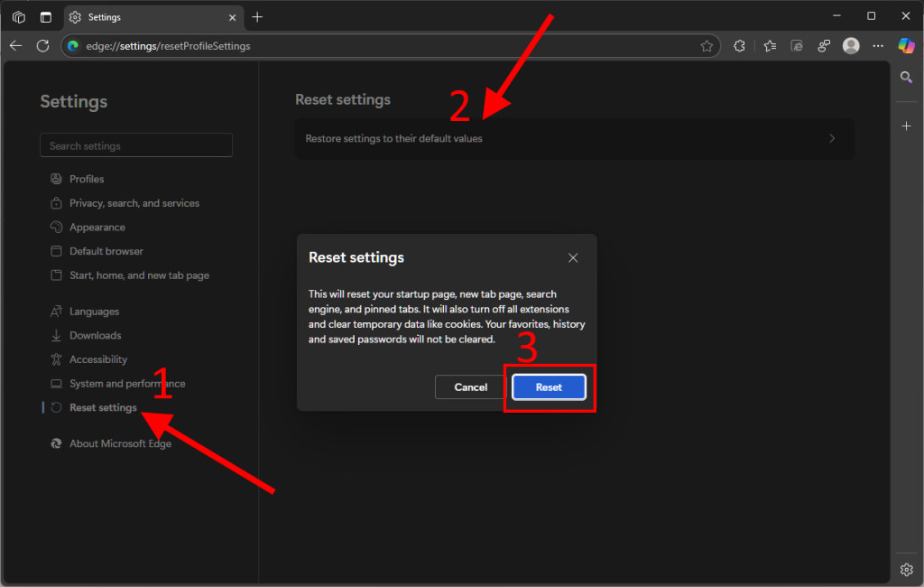Click the sidebar search magnifier icon
Image resolution: width=924 pixels, height=587 pixels.
pyautogui.click(x=907, y=79)
